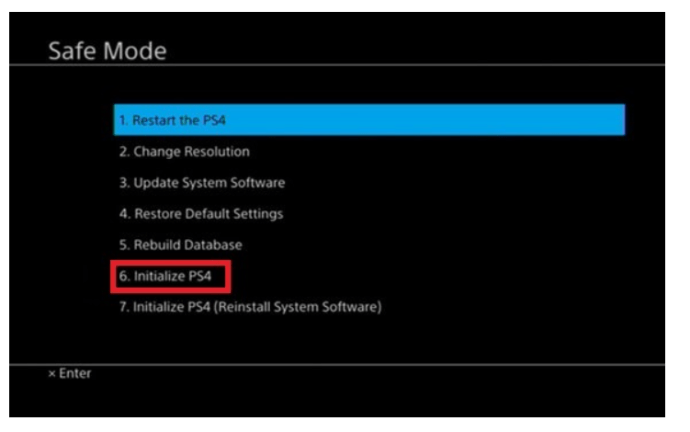Screen dimensions: 690x432
Task: Pick Restore Default Settings
Action: tap(201, 214)
